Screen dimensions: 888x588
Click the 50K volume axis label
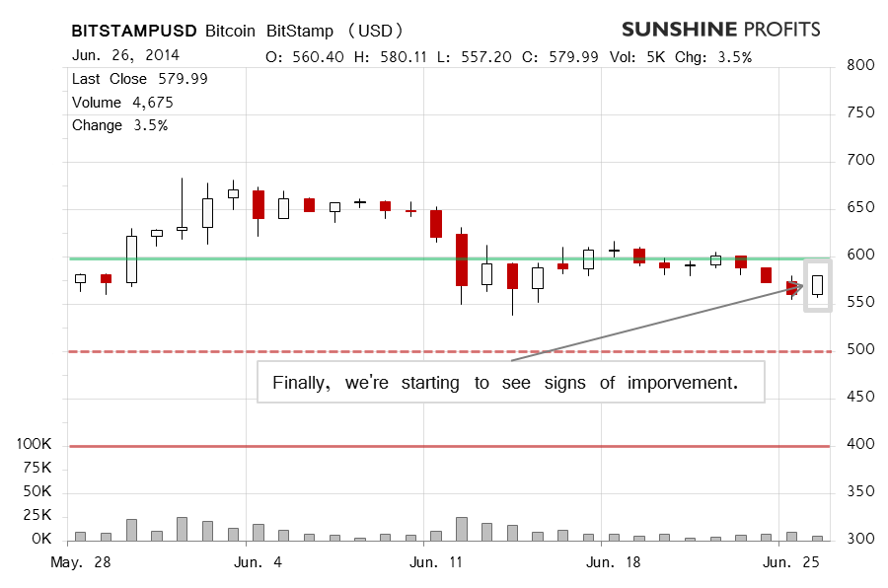pyautogui.click(x=37, y=491)
